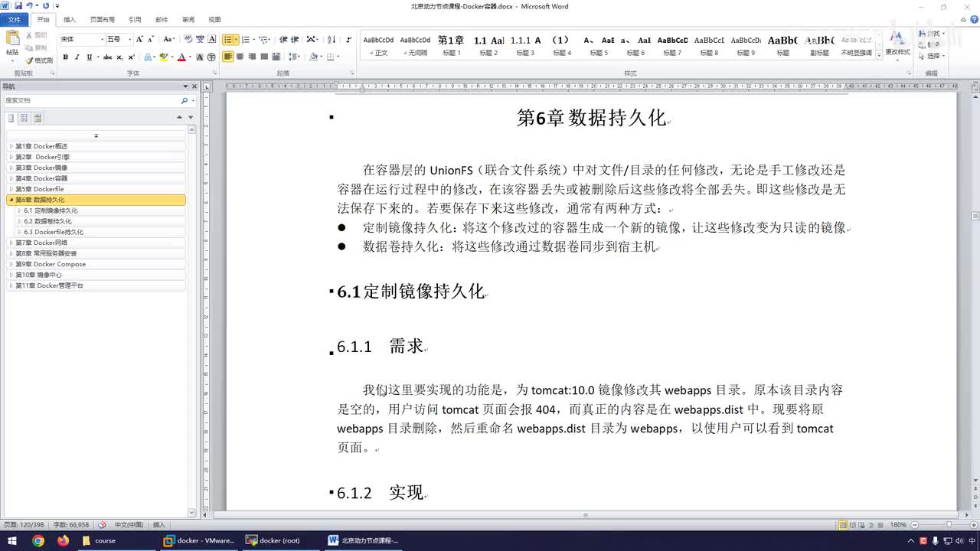Viewport: 980px width, 551px height.
Task: Collapse 第6章 数据持久化 in navigation tree
Action: (11, 200)
